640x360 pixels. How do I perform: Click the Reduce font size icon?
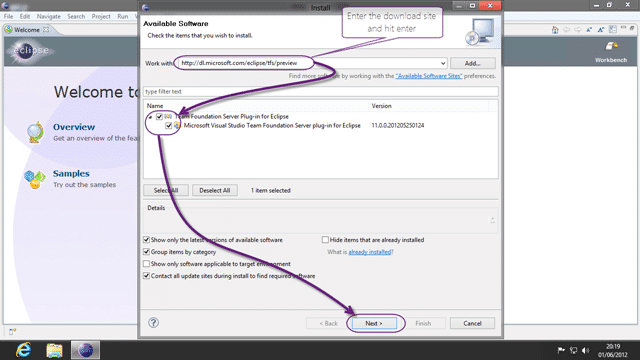[x=589, y=30]
